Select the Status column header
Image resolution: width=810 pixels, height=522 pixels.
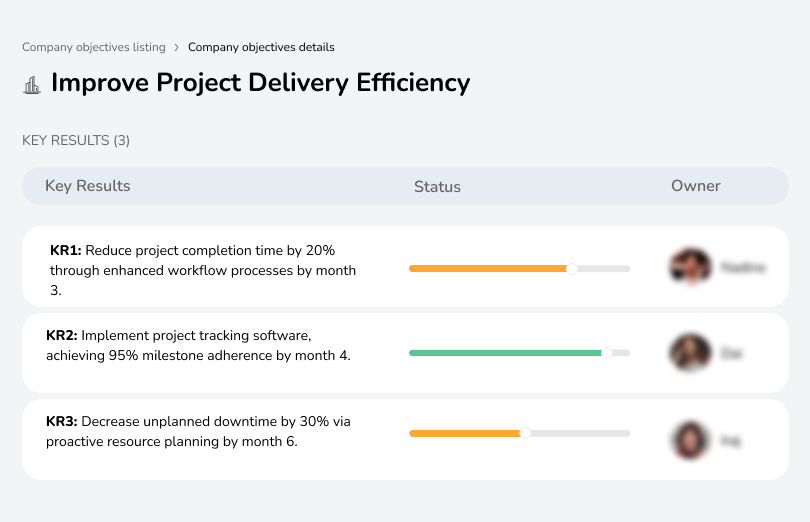point(437,187)
